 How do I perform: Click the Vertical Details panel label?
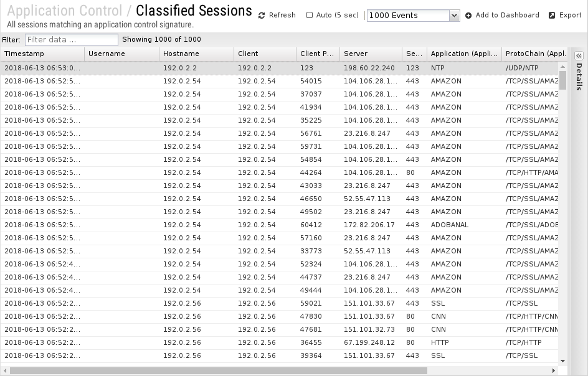(x=579, y=77)
